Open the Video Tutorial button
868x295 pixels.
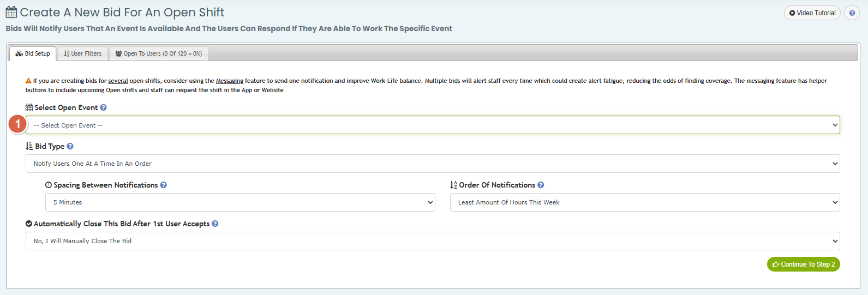click(x=812, y=13)
